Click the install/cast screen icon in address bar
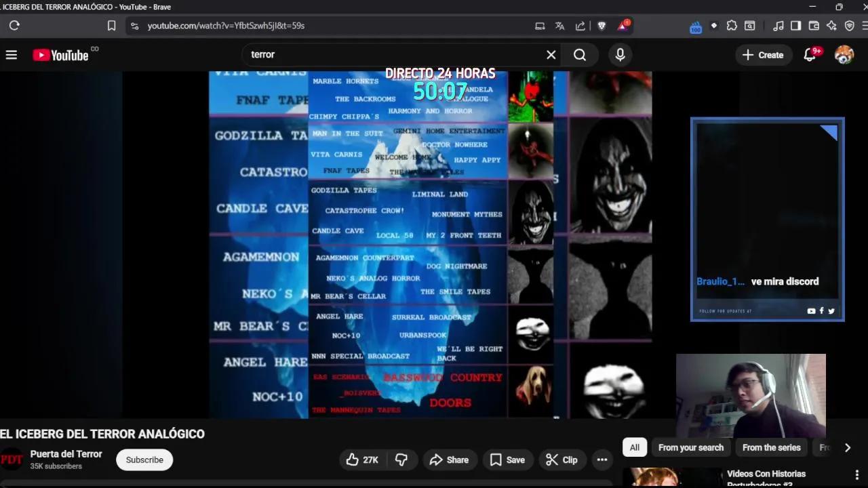This screenshot has width=868, height=488. pyautogui.click(x=540, y=26)
